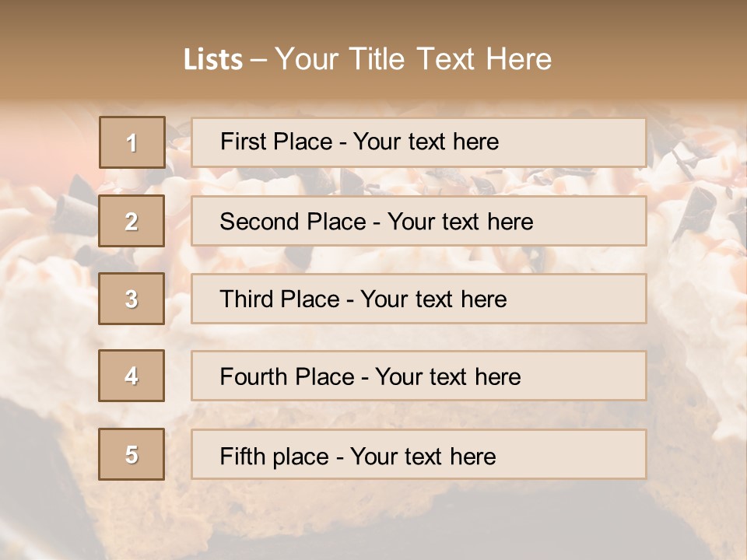Click 'Your text here' in Fifth place row

tap(423, 457)
